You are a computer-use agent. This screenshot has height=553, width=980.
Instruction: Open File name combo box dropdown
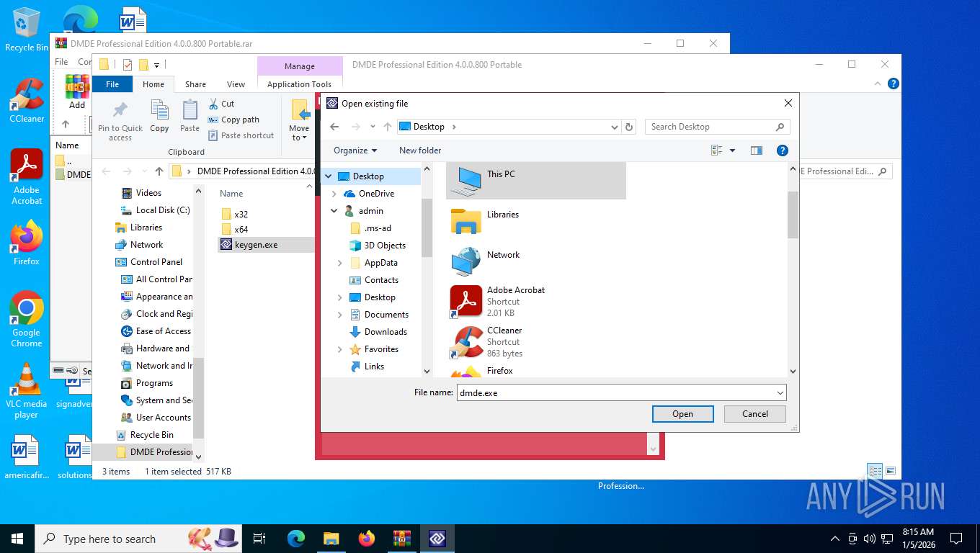pyautogui.click(x=780, y=393)
